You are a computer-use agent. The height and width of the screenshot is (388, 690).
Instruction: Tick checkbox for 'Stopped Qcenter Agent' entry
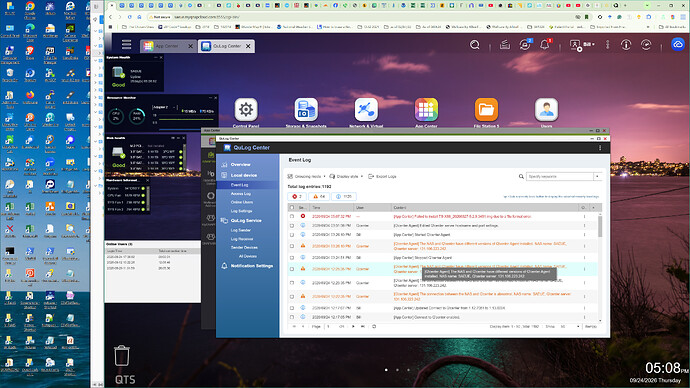point(292,258)
